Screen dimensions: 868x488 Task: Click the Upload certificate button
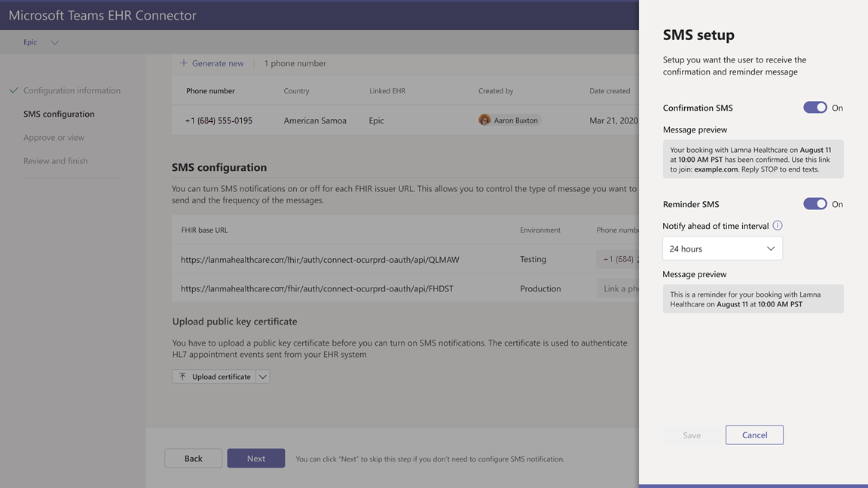point(214,377)
